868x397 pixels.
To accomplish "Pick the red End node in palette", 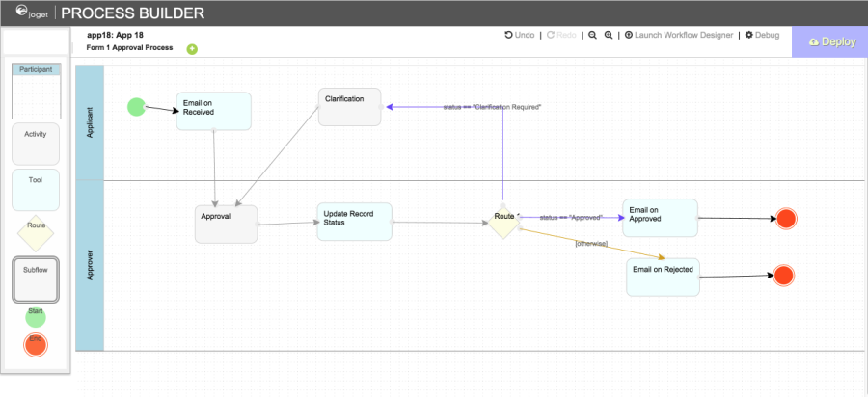I will [x=36, y=344].
